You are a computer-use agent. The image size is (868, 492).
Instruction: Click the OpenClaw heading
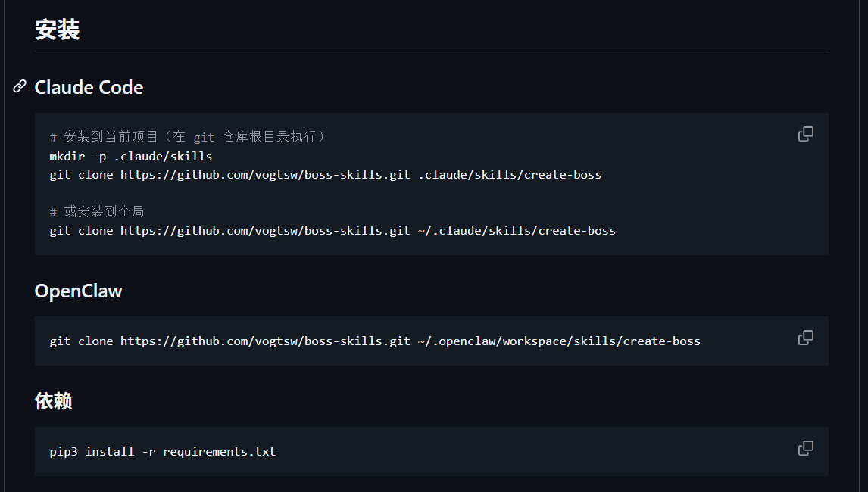[x=78, y=291]
